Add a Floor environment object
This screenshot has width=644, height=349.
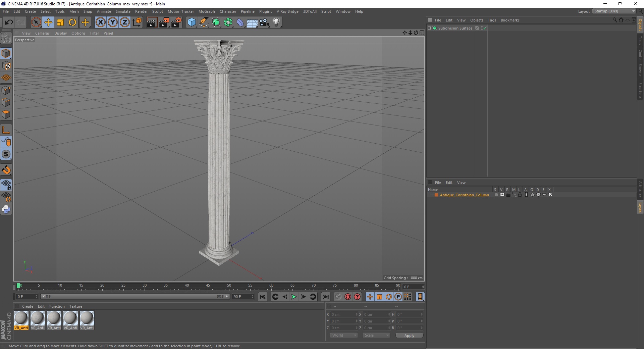click(252, 22)
